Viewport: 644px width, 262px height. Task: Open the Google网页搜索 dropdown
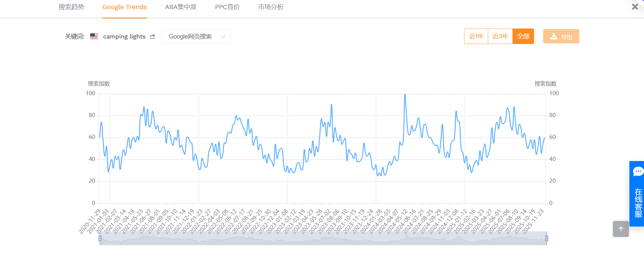[x=190, y=36]
